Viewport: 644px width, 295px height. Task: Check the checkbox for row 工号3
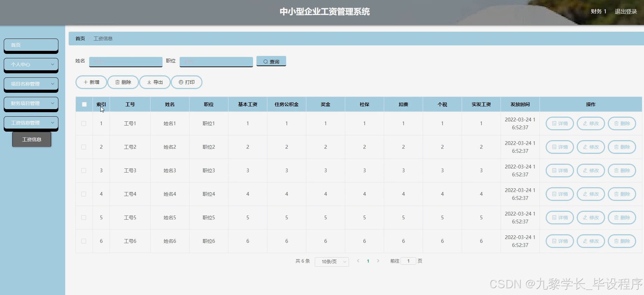84,171
